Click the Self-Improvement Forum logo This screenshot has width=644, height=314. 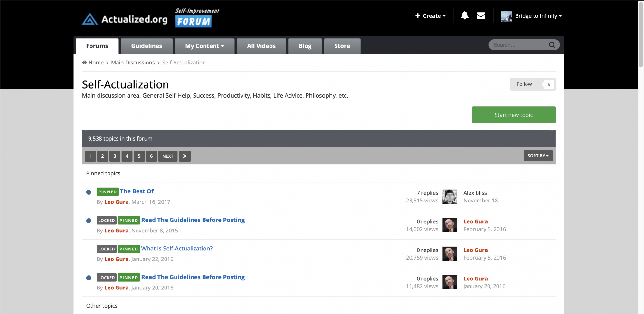click(197, 18)
